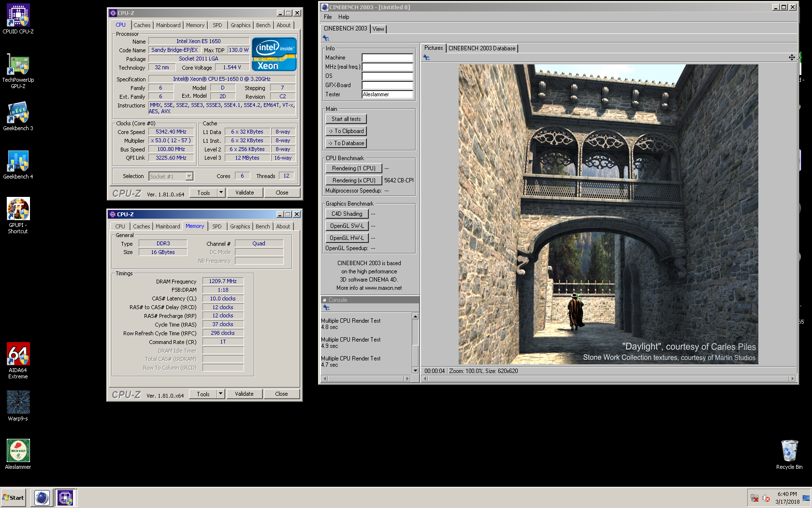This screenshot has width=812, height=508.
Task: Switch to the CINEBENCH taskbar button
Action: [x=42, y=497]
